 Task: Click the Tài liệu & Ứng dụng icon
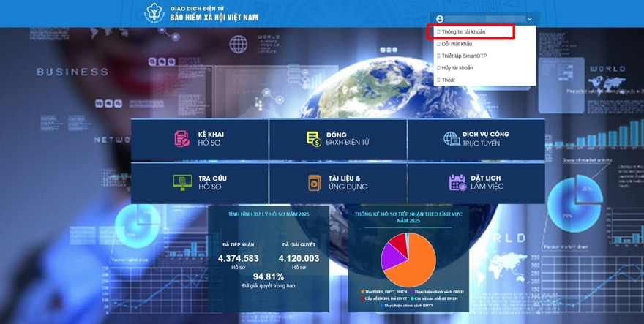click(313, 182)
